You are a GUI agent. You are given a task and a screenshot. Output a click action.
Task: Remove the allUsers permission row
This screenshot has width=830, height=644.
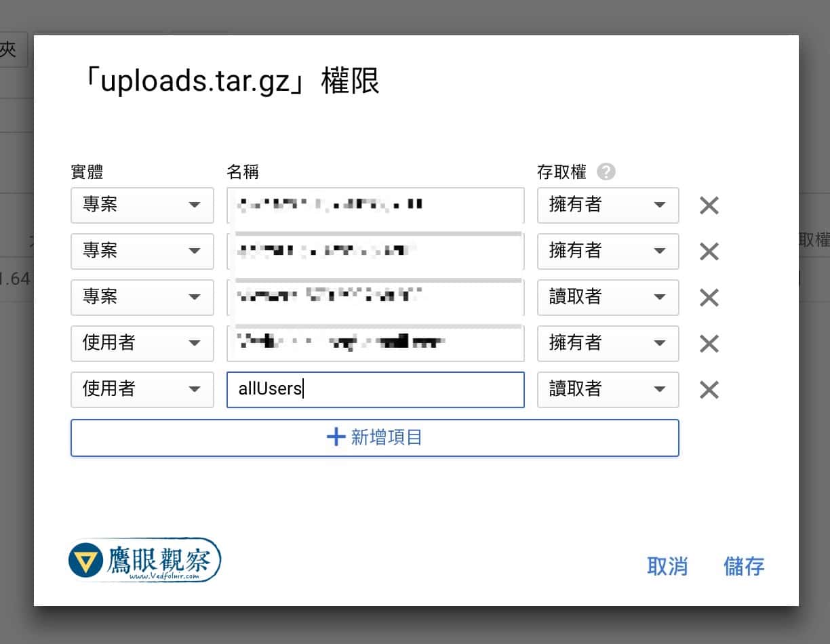pyautogui.click(x=709, y=390)
